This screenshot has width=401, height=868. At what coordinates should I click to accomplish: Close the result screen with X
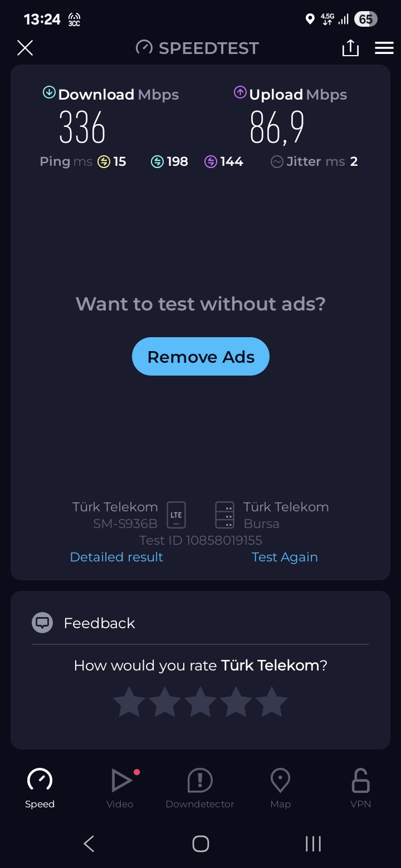tap(25, 48)
